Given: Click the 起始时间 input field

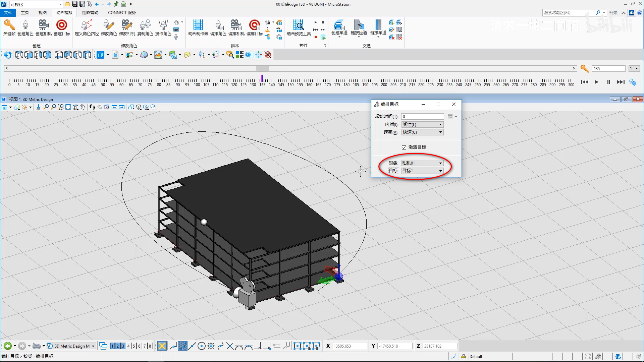Looking at the screenshot, I should [422, 116].
